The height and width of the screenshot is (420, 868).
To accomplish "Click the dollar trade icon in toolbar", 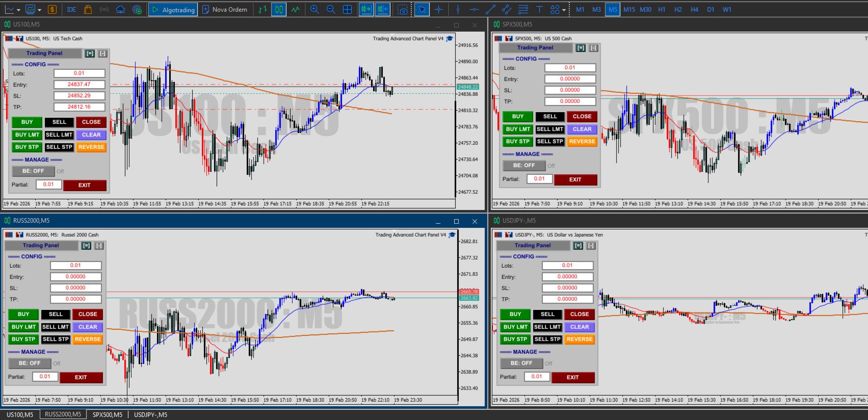I will pos(52,10).
